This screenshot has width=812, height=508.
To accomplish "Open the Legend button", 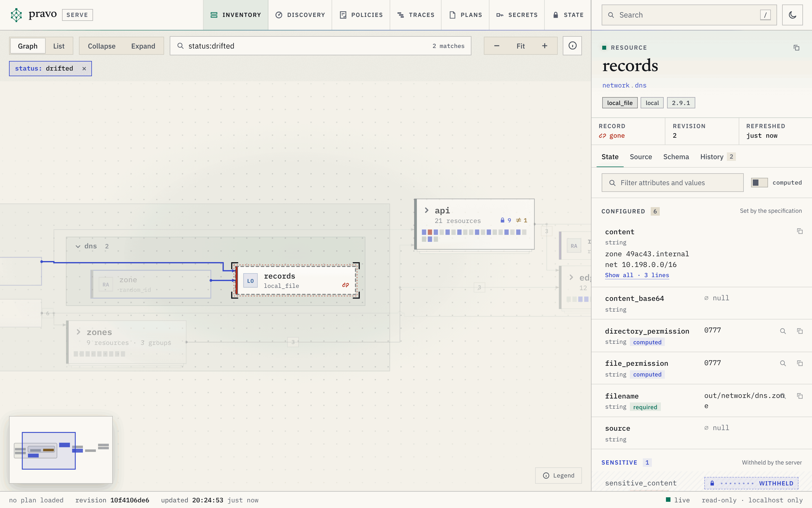I will (x=558, y=476).
